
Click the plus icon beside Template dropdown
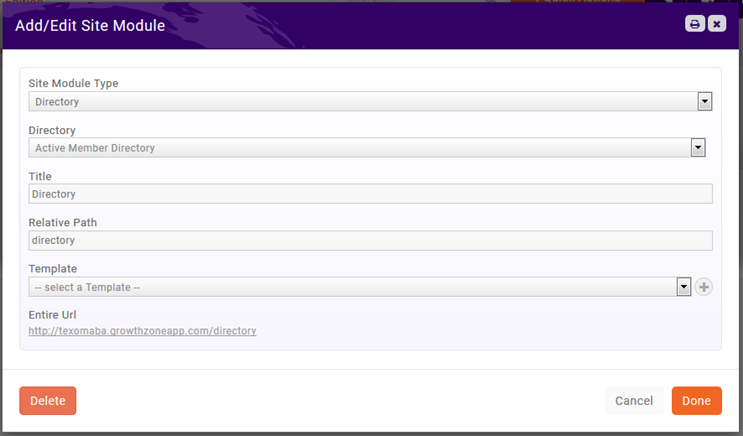click(704, 287)
